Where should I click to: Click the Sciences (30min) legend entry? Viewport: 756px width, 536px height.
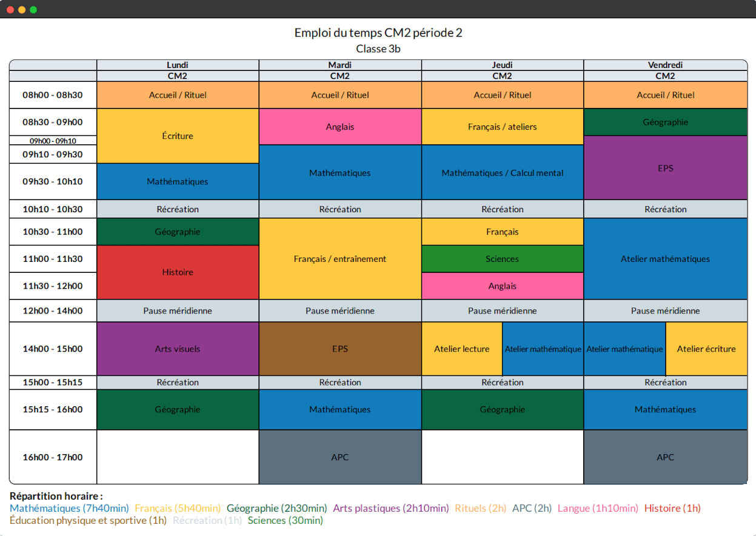pos(285,520)
